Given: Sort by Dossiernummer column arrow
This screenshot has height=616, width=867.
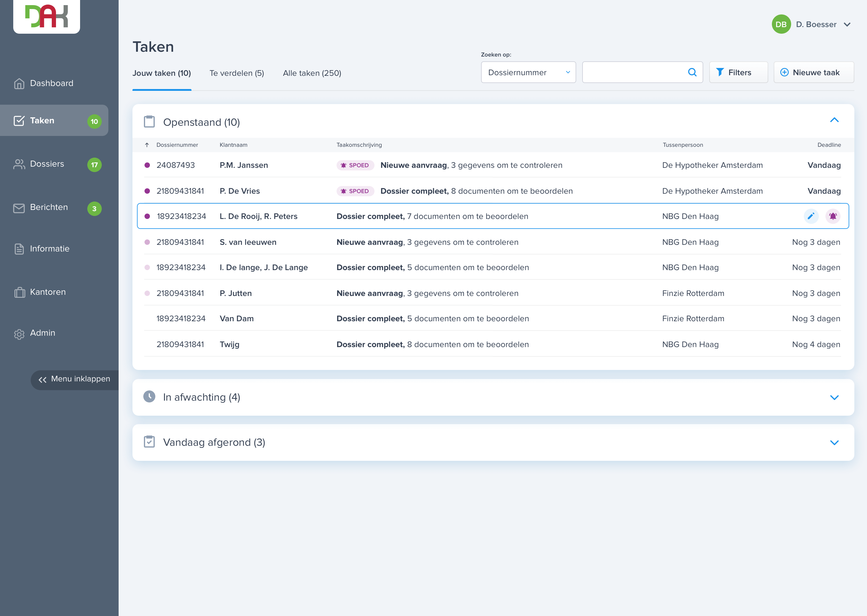Looking at the screenshot, I should tap(147, 145).
